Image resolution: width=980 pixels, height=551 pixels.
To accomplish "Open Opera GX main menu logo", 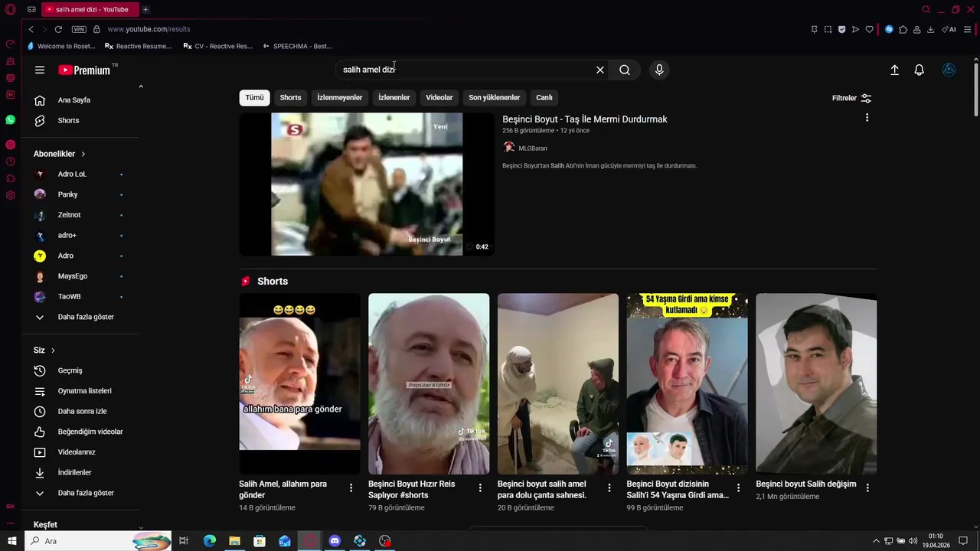I will pos(11,9).
